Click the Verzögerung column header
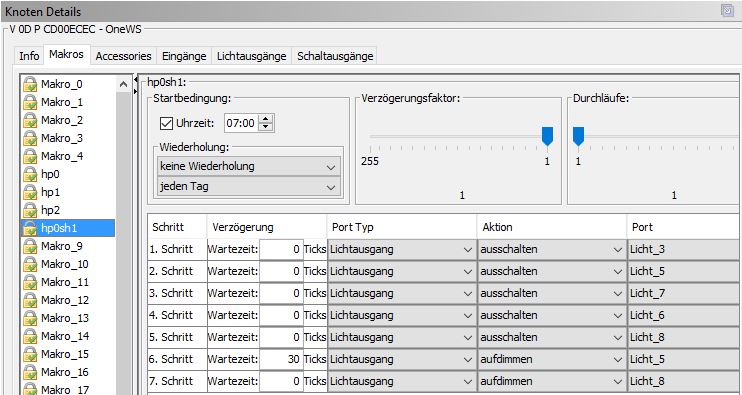 (266, 227)
